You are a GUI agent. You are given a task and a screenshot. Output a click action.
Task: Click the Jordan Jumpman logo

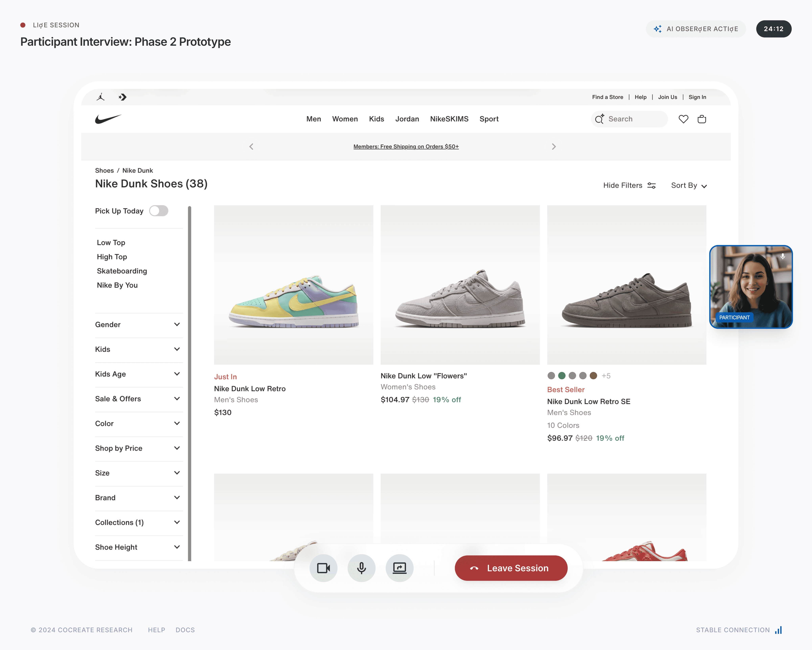click(x=101, y=97)
